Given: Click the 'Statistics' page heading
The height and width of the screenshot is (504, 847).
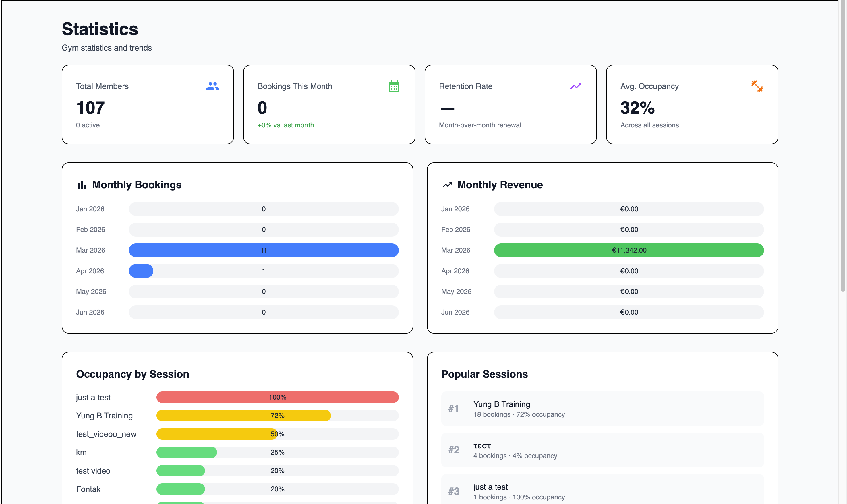Looking at the screenshot, I should (100, 29).
